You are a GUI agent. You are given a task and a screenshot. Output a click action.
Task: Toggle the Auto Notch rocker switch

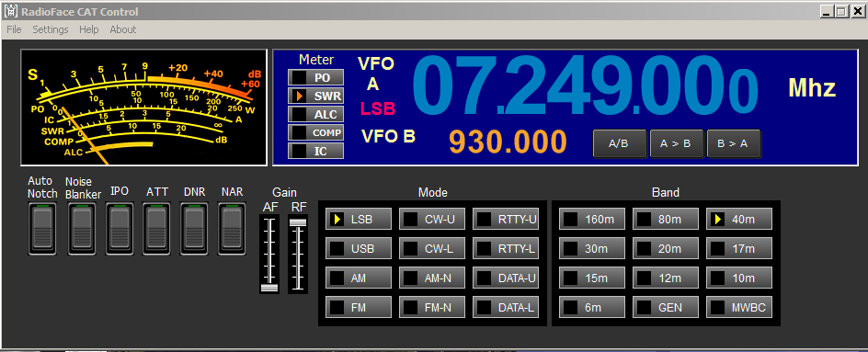click(42, 229)
